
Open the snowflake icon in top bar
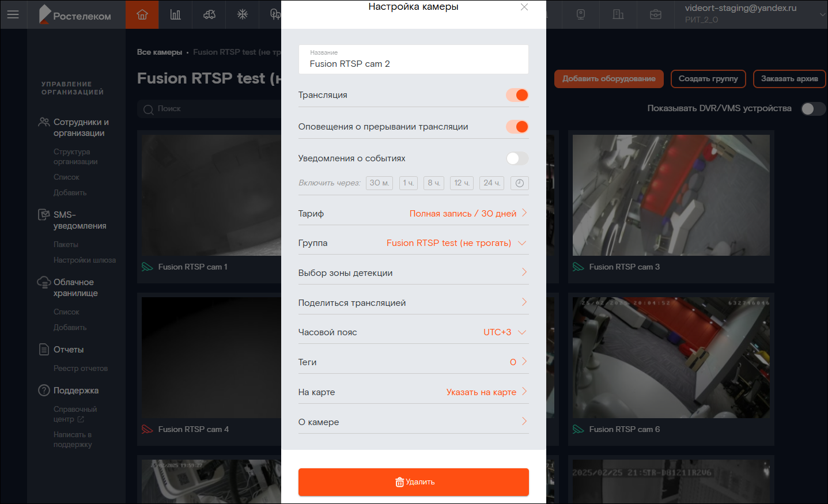click(x=243, y=14)
